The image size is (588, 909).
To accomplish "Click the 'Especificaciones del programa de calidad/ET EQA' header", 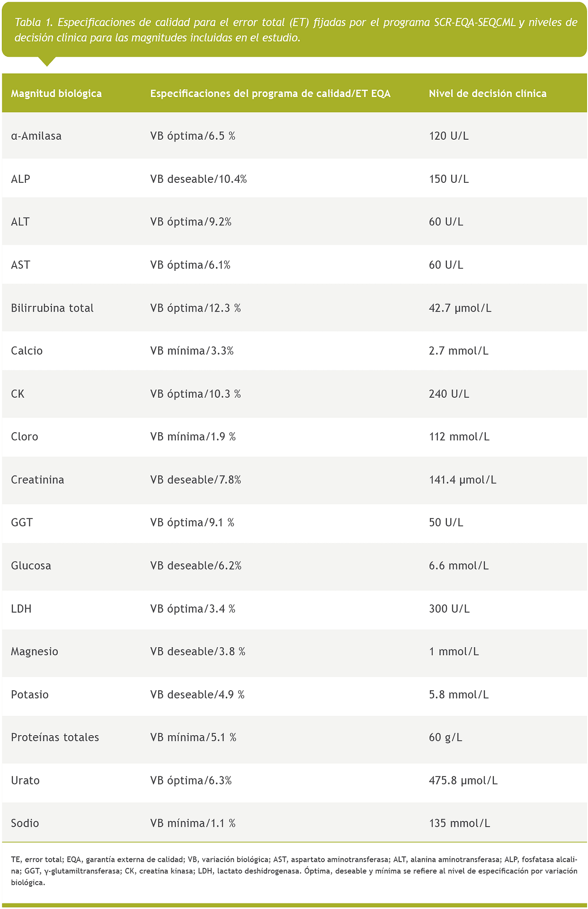I will [270, 93].
